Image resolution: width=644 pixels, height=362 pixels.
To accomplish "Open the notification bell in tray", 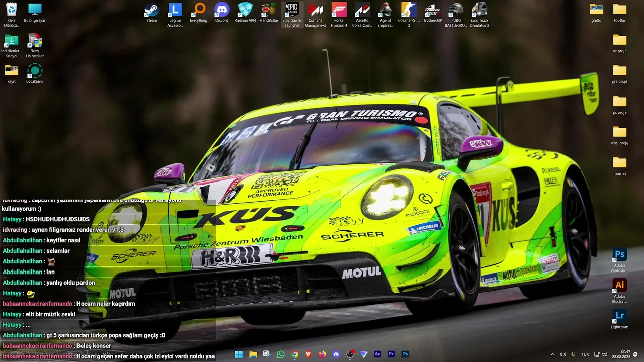I will tap(635, 354).
